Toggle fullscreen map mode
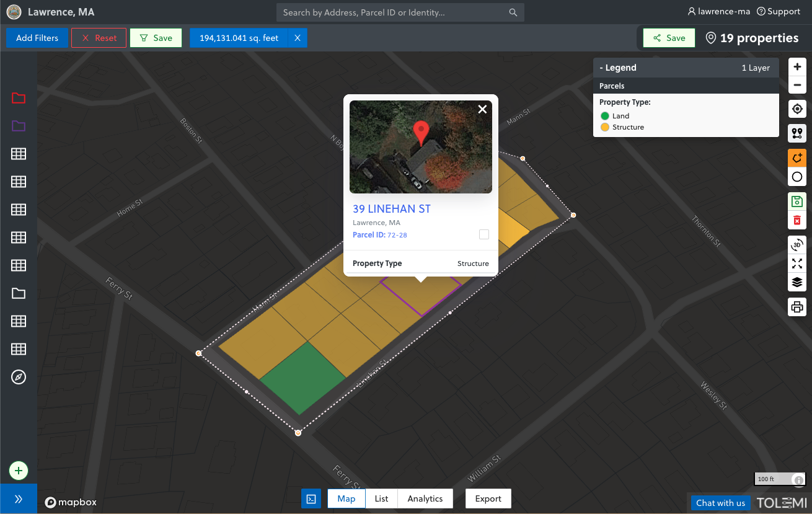The height and width of the screenshot is (514, 812). coord(797,264)
